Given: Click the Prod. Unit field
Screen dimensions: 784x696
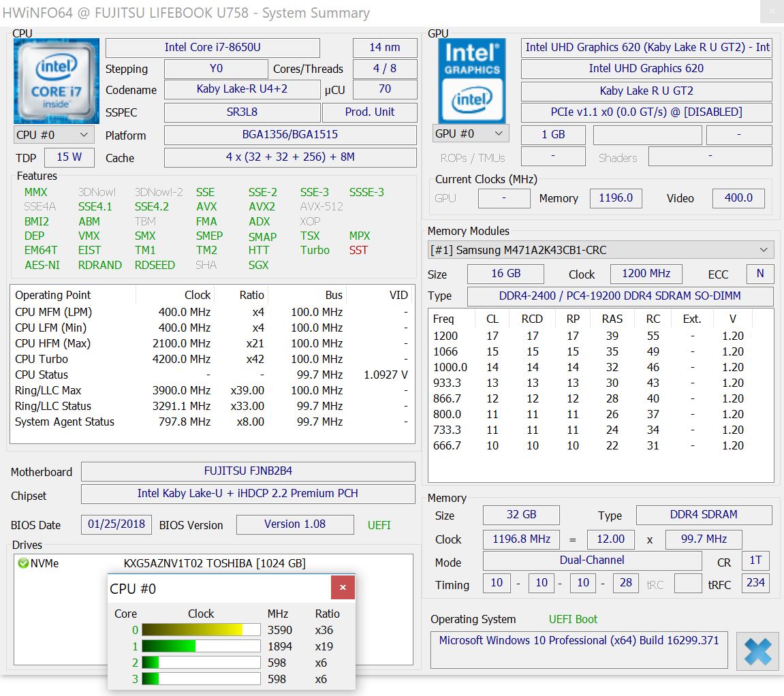Looking at the screenshot, I should 369,112.
